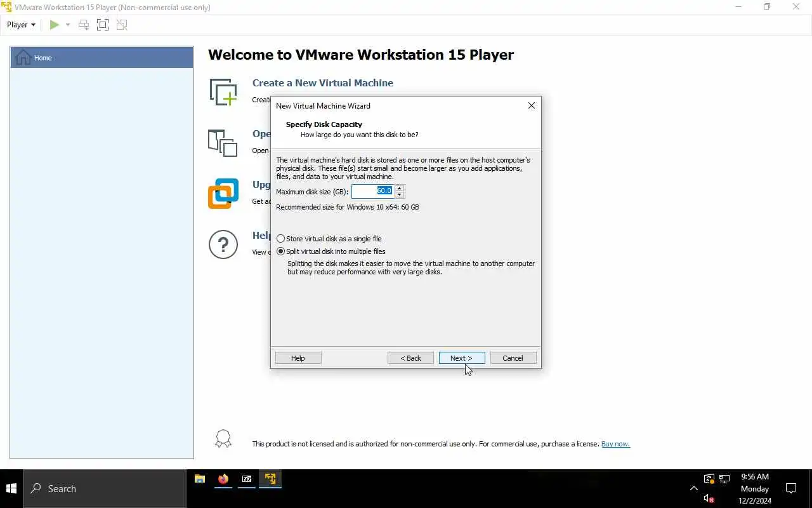Click the 'Recommended size for Windows 10 x64: 60 GB' text
The width and height of the screenshot is (812, 508).
point(348,207)
